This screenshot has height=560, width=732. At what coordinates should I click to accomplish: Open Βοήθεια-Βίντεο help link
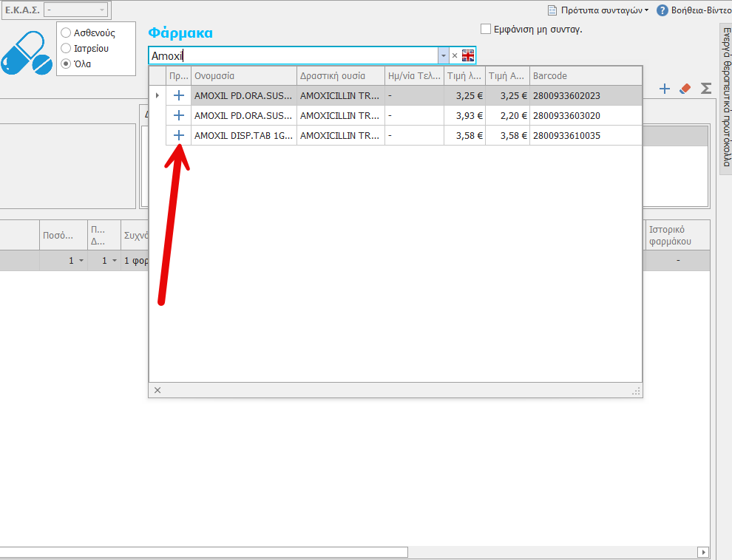695,10
